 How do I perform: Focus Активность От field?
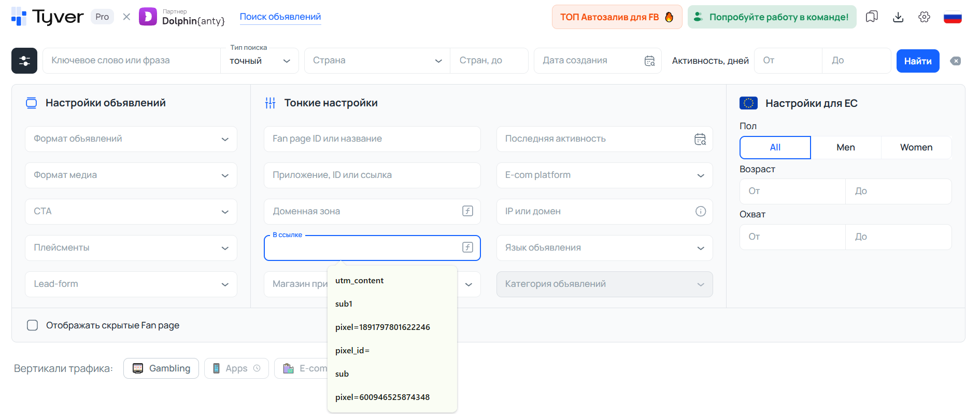788,61
